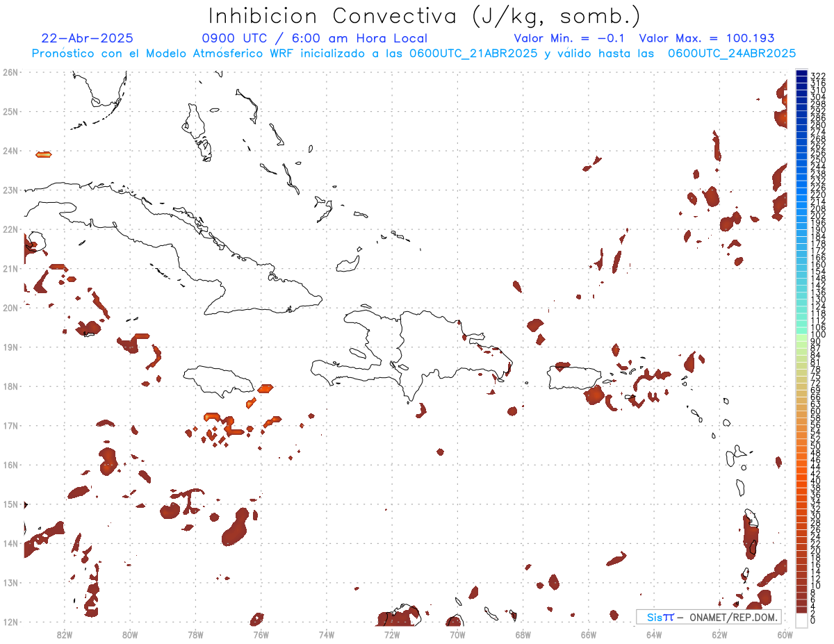Click the color bar value label '0'
834x644 pixels.
click(x=813, y=620)
